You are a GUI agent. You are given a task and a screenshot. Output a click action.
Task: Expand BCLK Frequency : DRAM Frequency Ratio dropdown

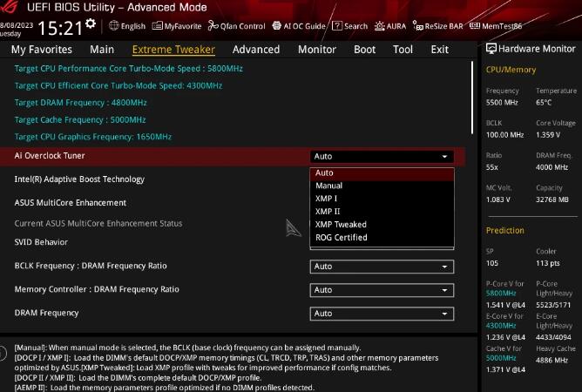[382, 267]
